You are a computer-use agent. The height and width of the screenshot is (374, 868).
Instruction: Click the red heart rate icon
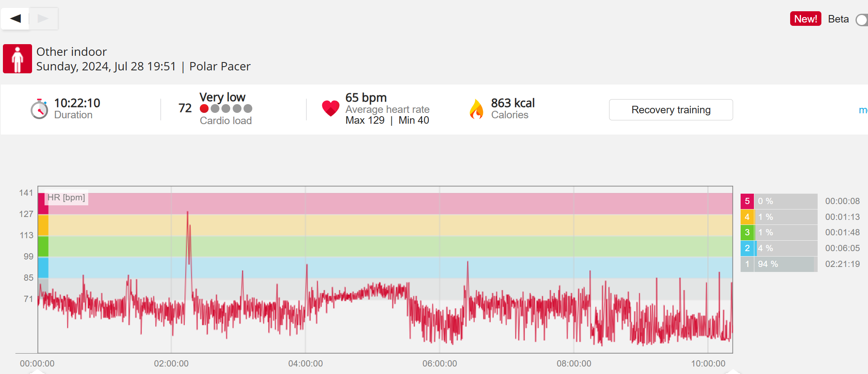[331, 108]
